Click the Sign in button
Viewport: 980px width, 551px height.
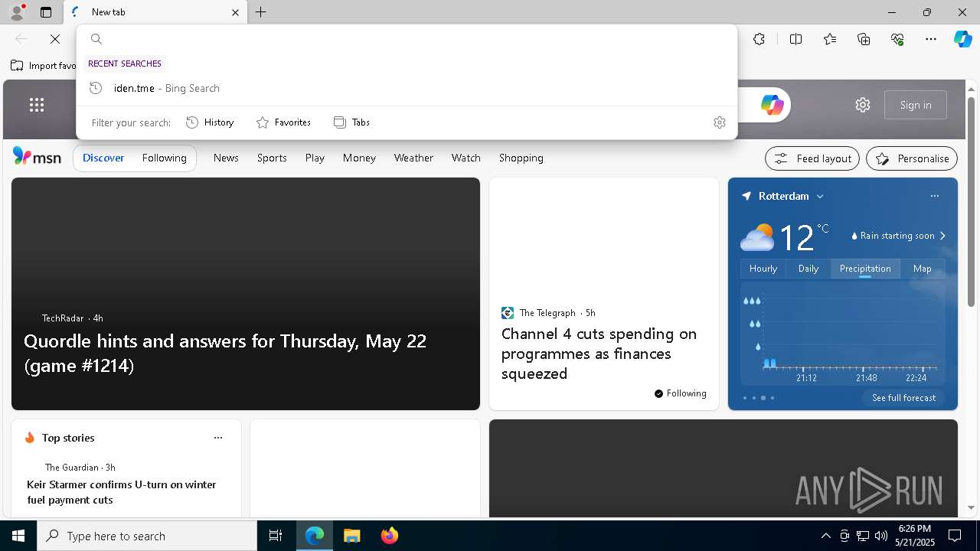click(x=916, y=105)
